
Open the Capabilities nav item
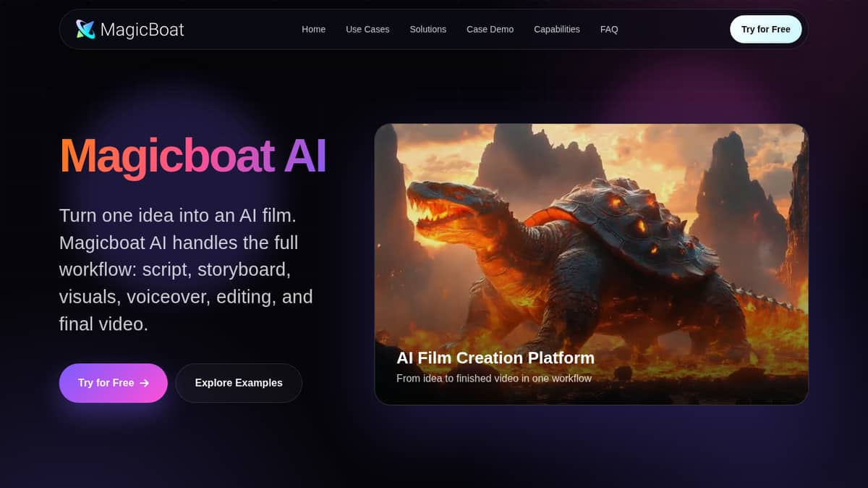click(x=556, y=29)
